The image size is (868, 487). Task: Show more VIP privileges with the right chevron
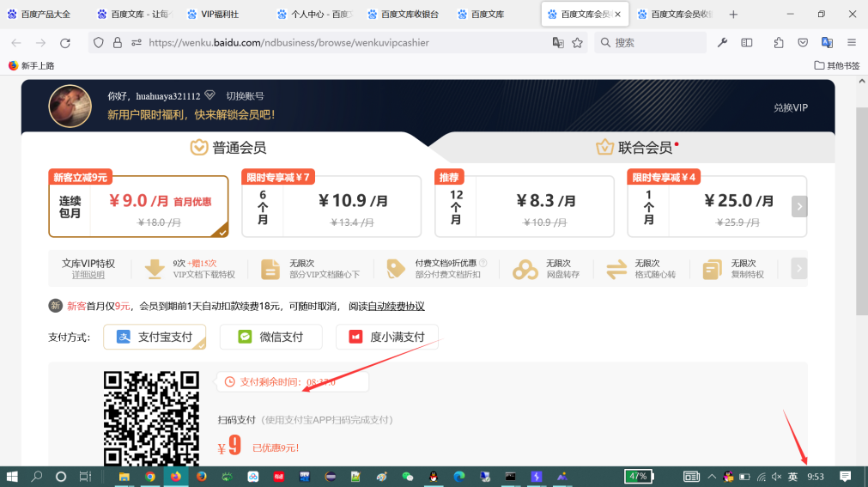tap(798, 269)
